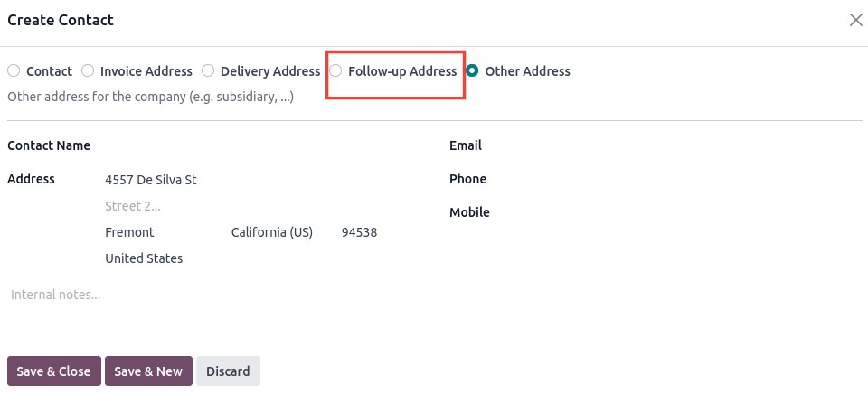
Task: Choose the Delivery Address radio option
Action: click(208, 70)
